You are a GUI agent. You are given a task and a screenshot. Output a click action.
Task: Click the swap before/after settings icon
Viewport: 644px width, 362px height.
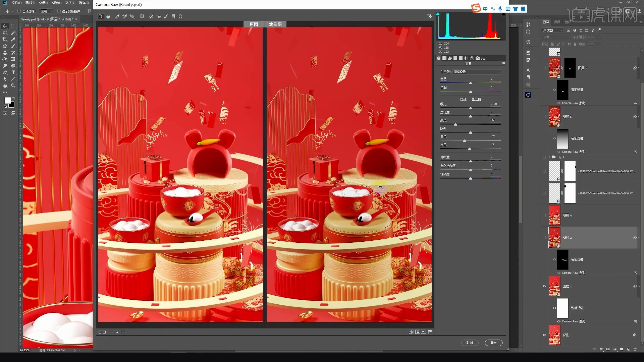pos(418,332)
